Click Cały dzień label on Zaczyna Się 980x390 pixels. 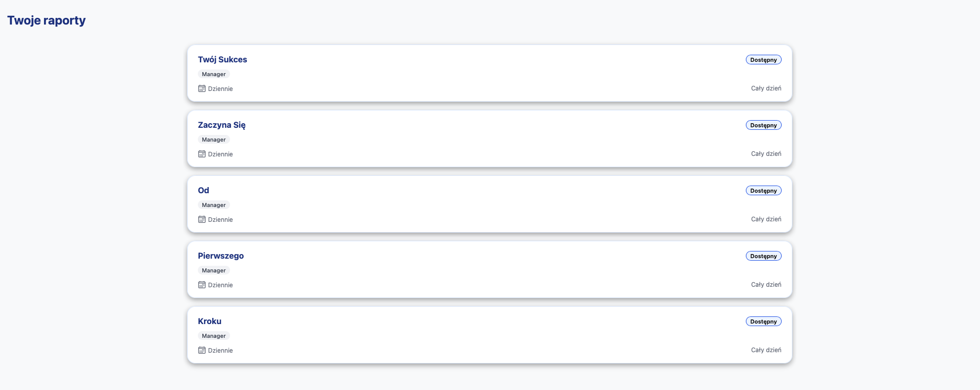[766, 154]
